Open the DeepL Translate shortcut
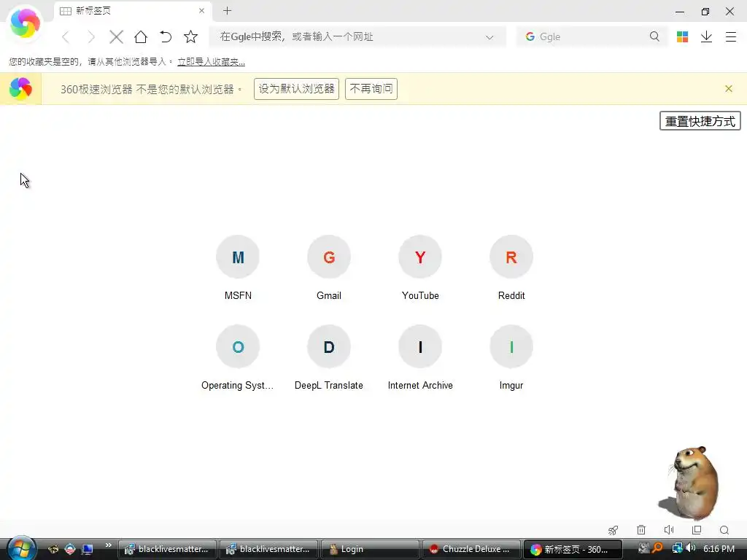The width and height of the screenshot is (747, 560). (x=329, y=357)
